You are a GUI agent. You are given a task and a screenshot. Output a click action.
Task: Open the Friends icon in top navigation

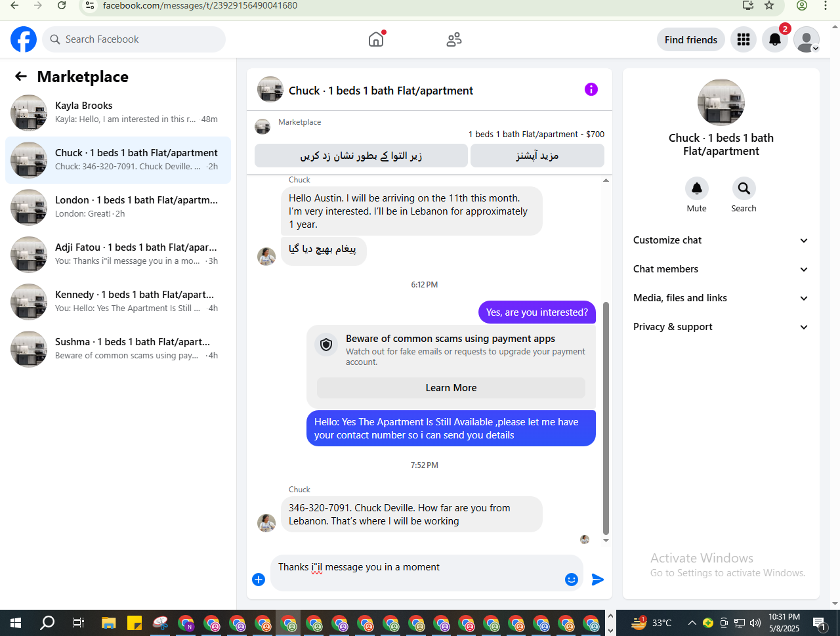(454, 39)
